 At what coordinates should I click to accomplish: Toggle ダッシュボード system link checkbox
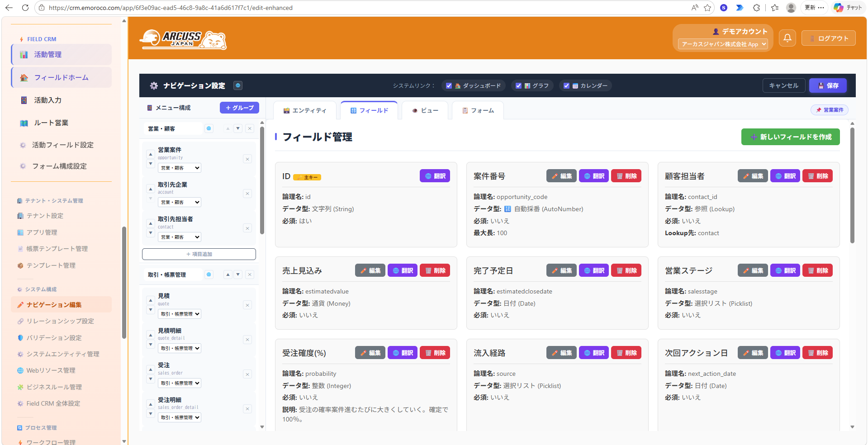click(449, 85)
